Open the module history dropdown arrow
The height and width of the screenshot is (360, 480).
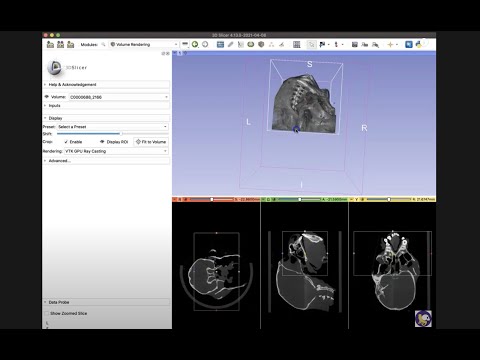pos(185,44)
